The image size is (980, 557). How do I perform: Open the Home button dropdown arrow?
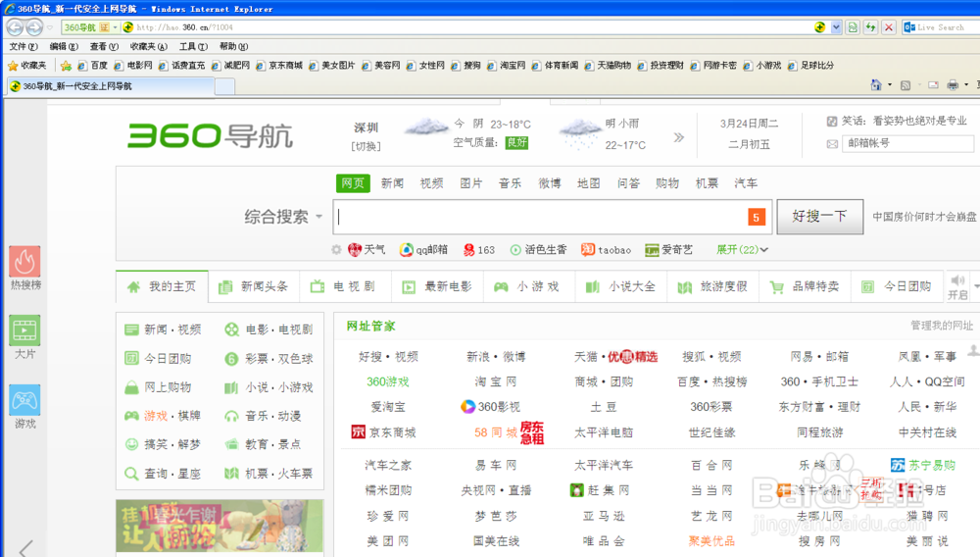(890, 85)
